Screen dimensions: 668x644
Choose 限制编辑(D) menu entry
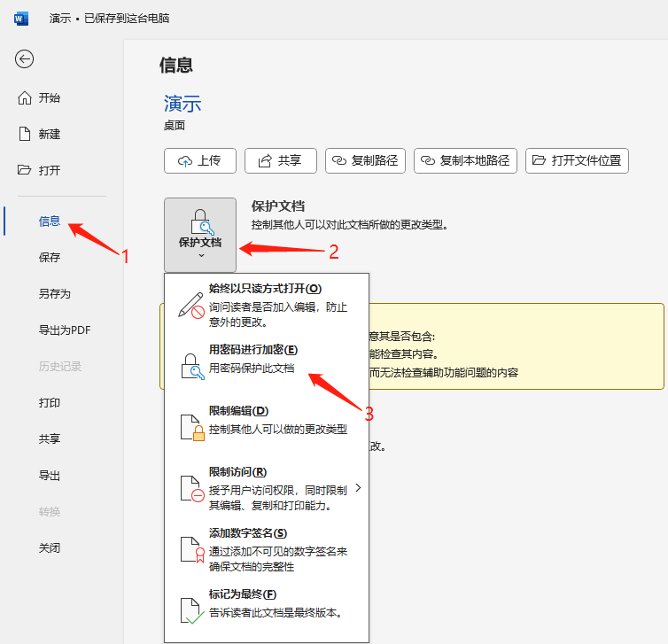coord(267,427)
